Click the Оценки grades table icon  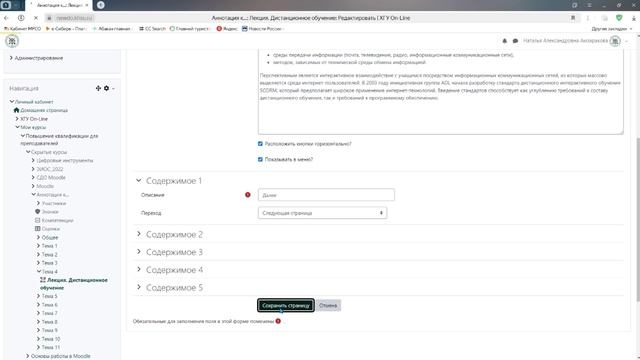point(38,229)
